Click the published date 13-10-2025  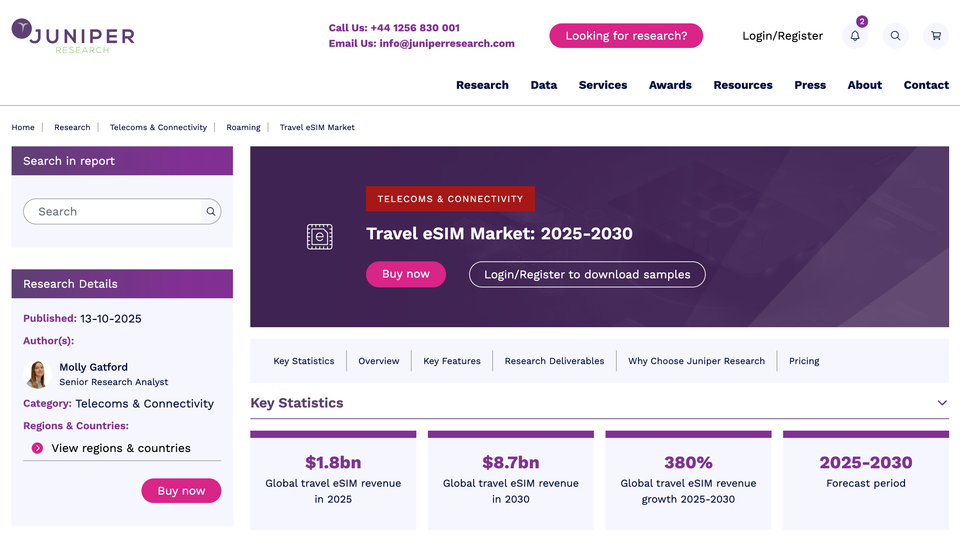pos(111,318)
